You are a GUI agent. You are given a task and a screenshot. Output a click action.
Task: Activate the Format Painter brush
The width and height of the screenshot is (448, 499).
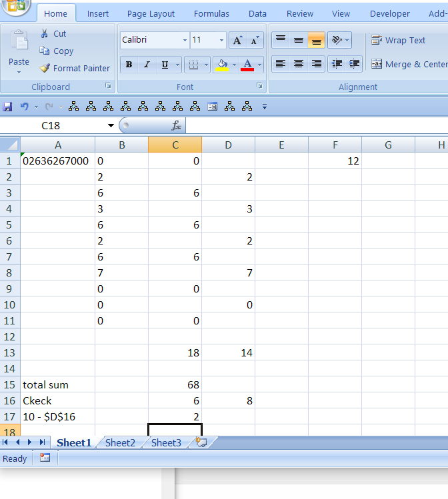[45, 68]
